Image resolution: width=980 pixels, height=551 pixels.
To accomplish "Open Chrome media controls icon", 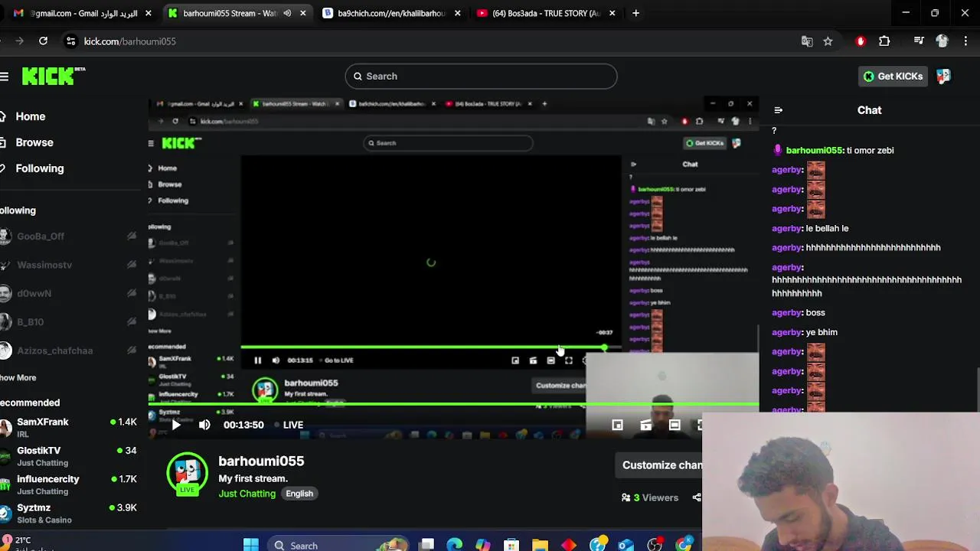I will pyautogui.click(x=919, y=41).
